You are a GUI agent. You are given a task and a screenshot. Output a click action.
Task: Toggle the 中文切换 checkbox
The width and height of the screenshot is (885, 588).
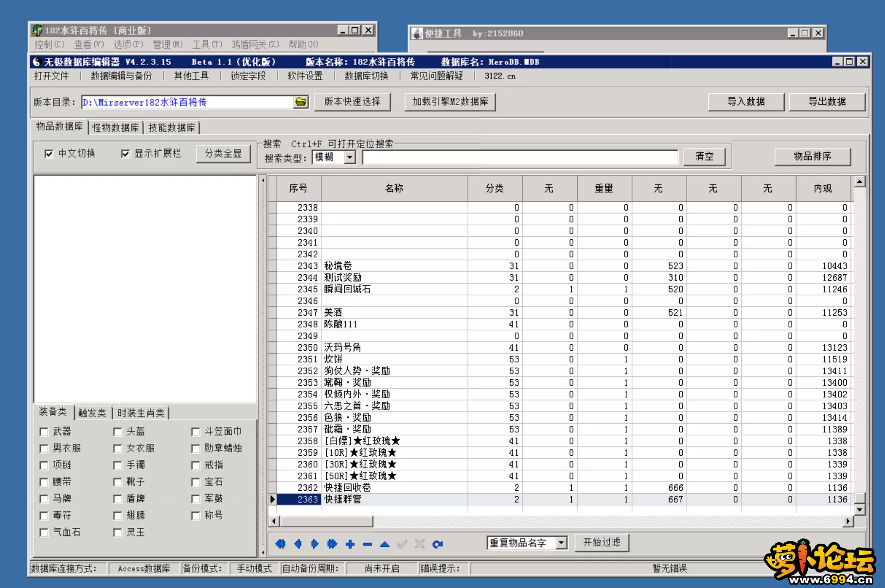click(49, 154)
